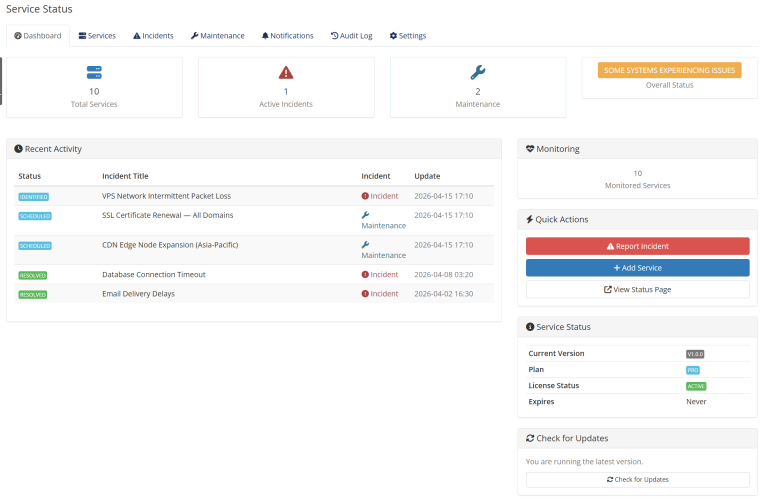Viewport: 765px width, 502px height.
Task: Open the Audit Log tab
Action: 351,36
